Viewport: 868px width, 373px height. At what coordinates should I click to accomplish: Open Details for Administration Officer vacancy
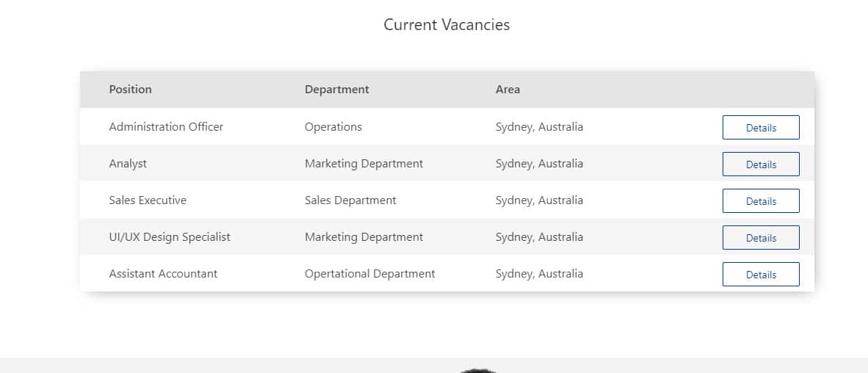761,127
